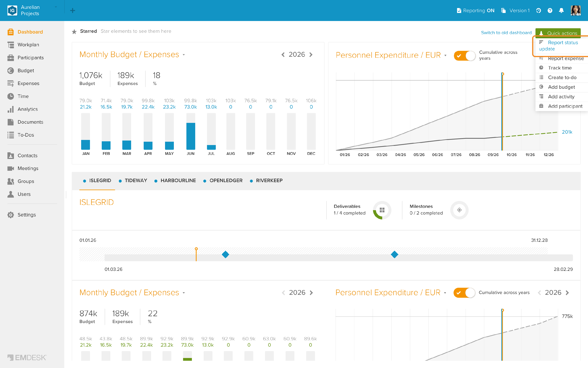Screen dimensions: 588x368
Task: Open the user profile avatar
Action: point(576,10)
